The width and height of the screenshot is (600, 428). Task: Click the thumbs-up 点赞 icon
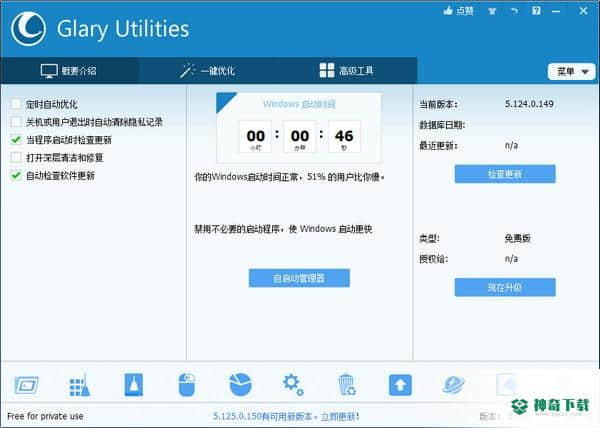point(458,11)
